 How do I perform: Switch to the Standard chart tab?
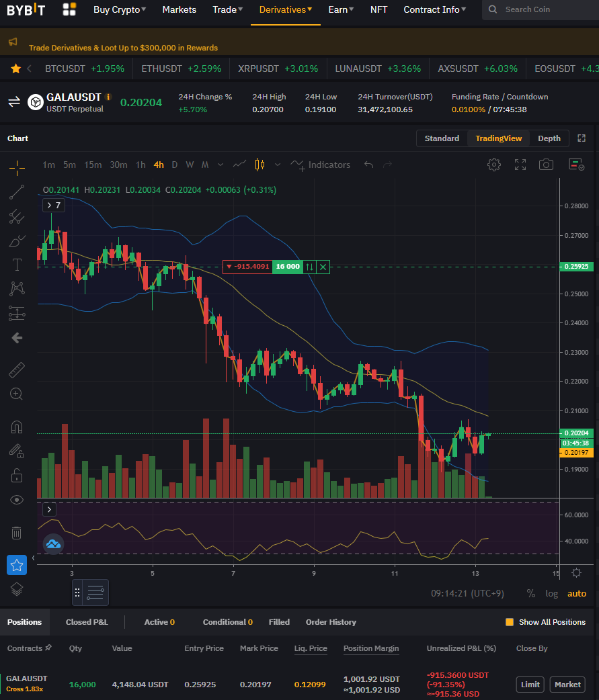point(442,138)
